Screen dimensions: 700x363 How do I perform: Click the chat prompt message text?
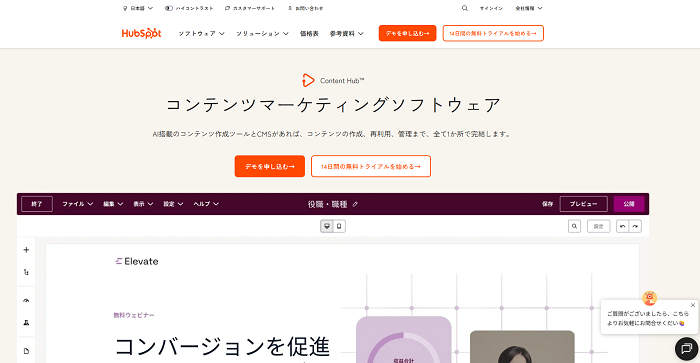pyautogui.click(x=647, y=318)
